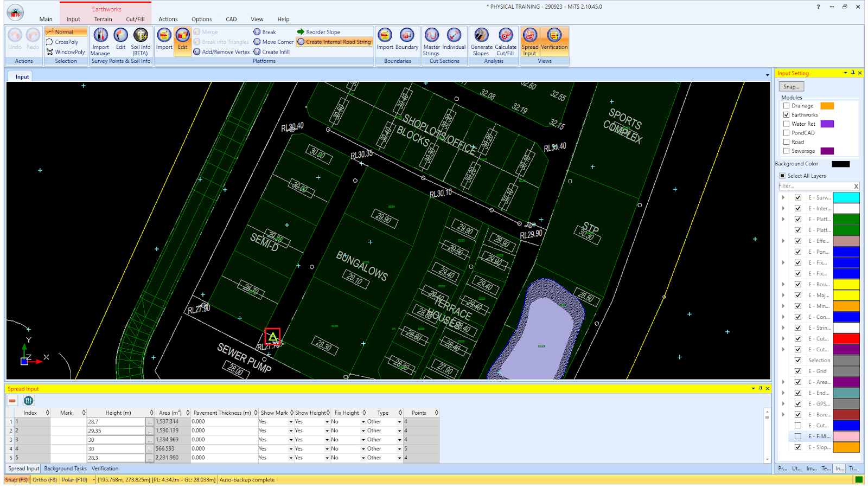This screenshot has width=868, height=488.
Task: Open the Soil Info (BETA) tool
Action: click(x=141, y=36)
